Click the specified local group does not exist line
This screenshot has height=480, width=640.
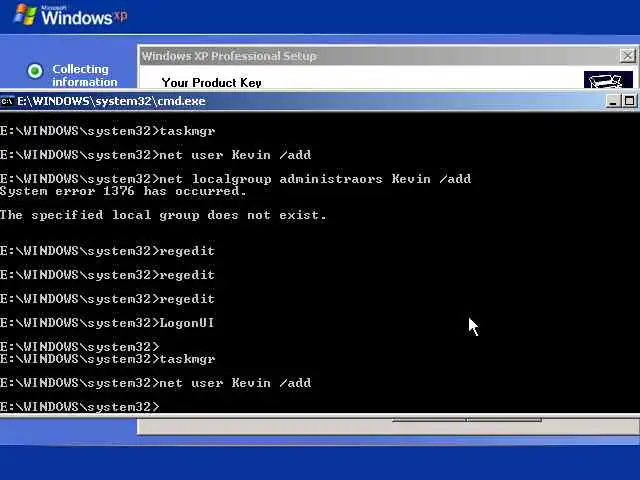(163, 215)
